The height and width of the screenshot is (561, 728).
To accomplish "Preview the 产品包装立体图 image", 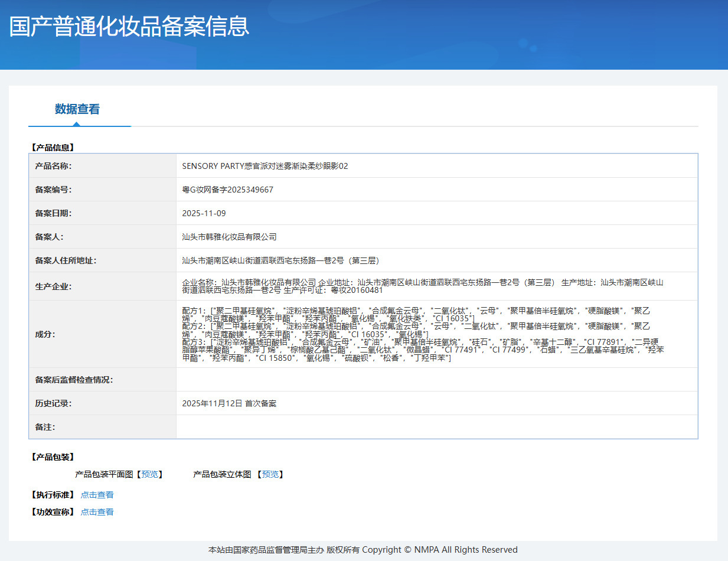I will tap(270, 474).
